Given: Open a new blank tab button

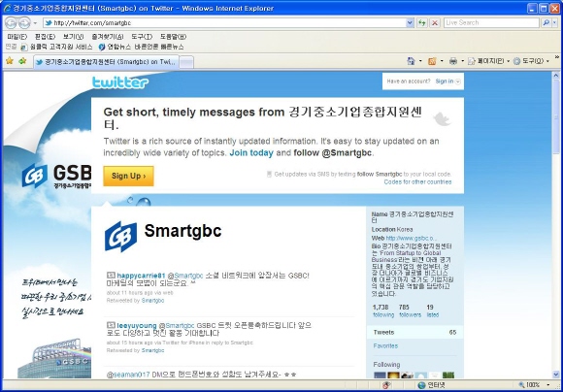Looking at the screenshot, I should 186,62.
